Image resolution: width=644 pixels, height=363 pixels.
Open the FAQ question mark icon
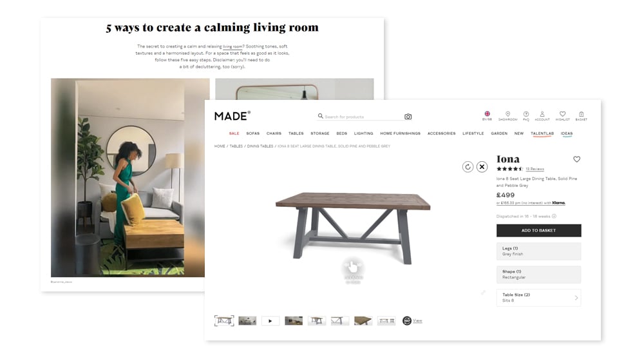pyautogui.click(x=526, y=114)
